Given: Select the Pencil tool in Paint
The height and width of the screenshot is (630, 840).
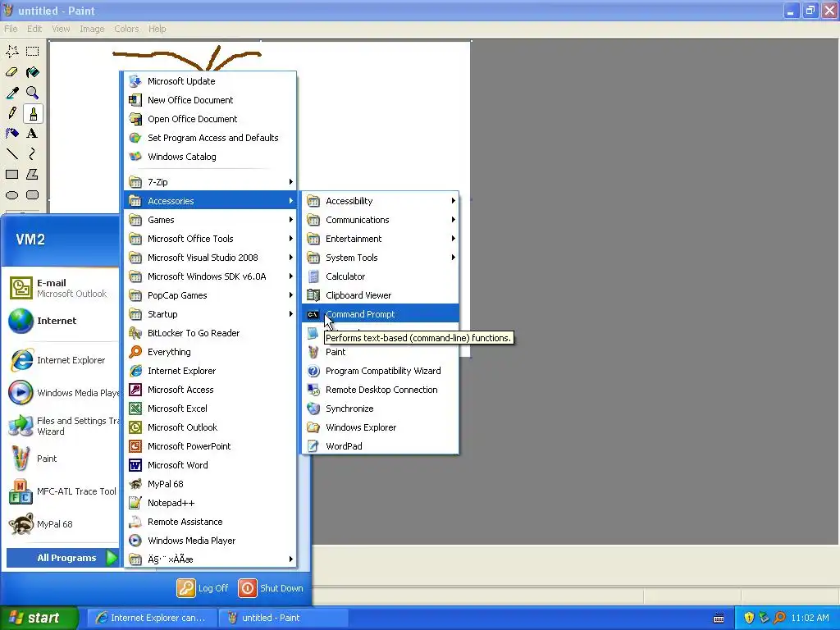Looking at the screenshot, I should click(x=12, y=113).
